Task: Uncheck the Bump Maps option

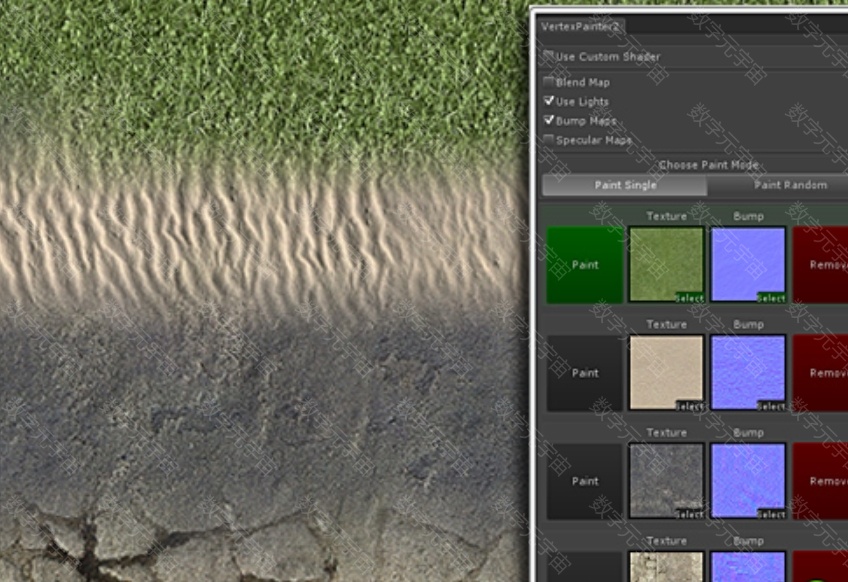Action: click(548, 120)
